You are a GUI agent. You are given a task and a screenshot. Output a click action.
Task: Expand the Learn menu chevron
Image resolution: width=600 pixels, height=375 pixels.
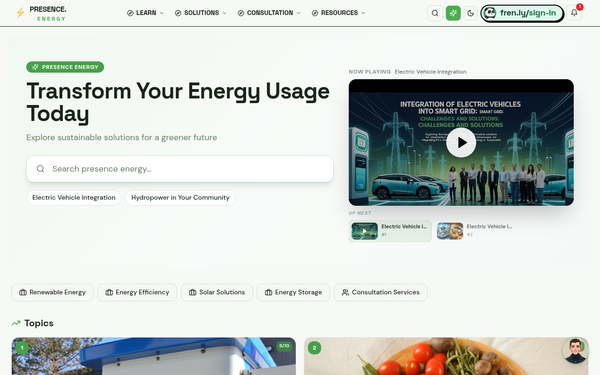pos(161,13)
